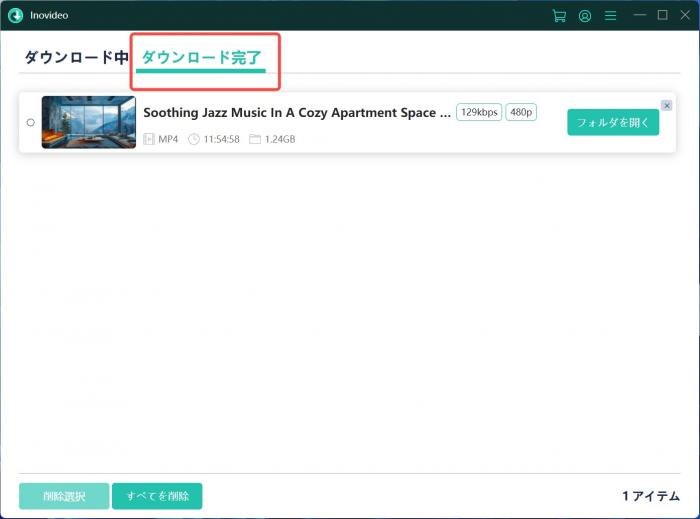Click the Soothing Jazz Music title

[297, 112]
